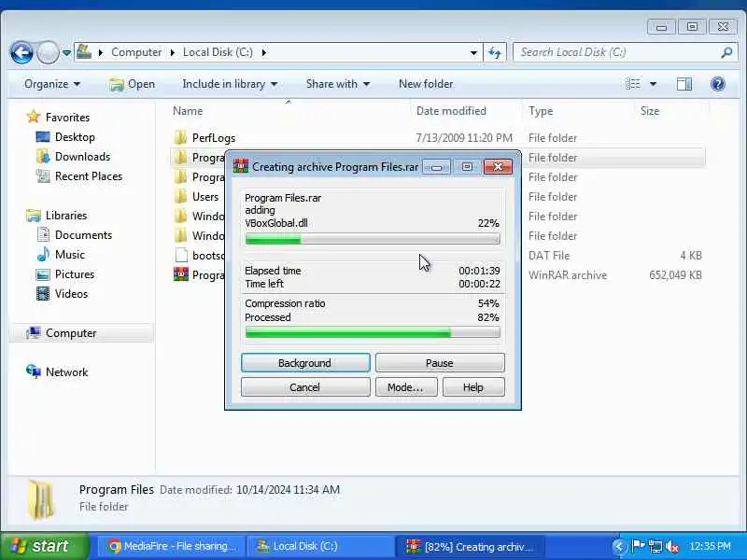Open Desktop in the Favorites list
The image size is (747, 560).
point(75,137)
